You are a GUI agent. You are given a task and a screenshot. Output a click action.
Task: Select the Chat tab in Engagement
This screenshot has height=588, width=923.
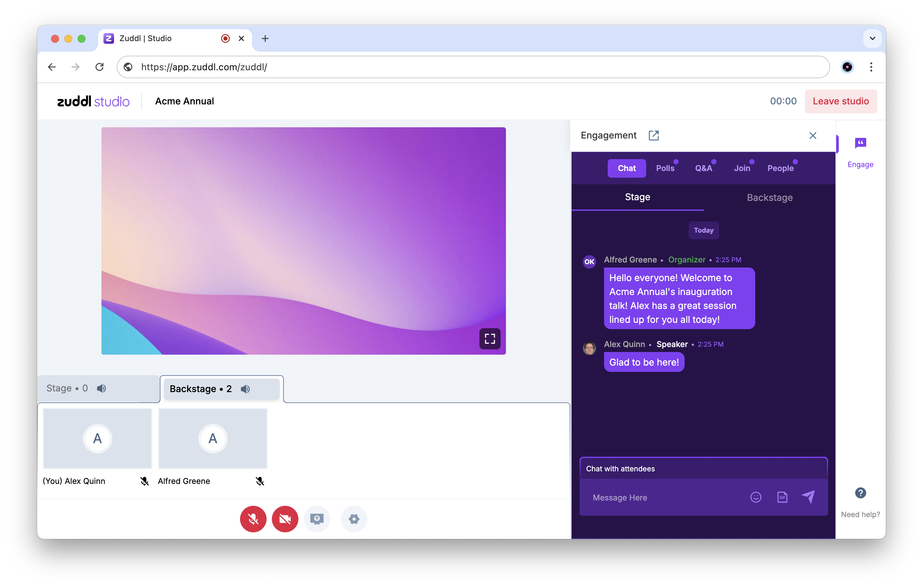pos(627,168)
